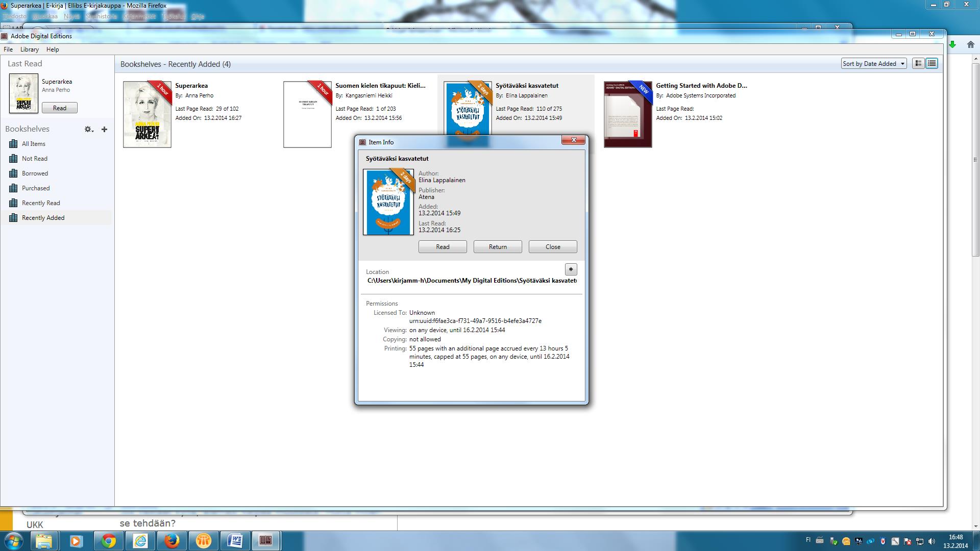Click Getting Started with Adobe cover
980x551 pixels.
628,115
